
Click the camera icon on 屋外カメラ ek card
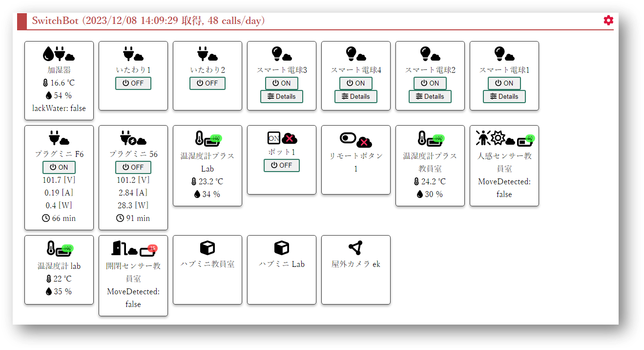coord(356,248)
